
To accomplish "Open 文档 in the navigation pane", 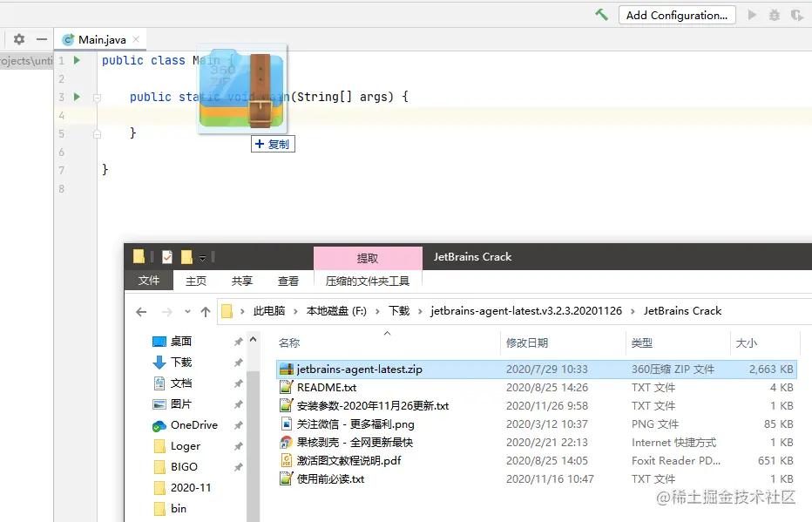I will coord(181,383).
